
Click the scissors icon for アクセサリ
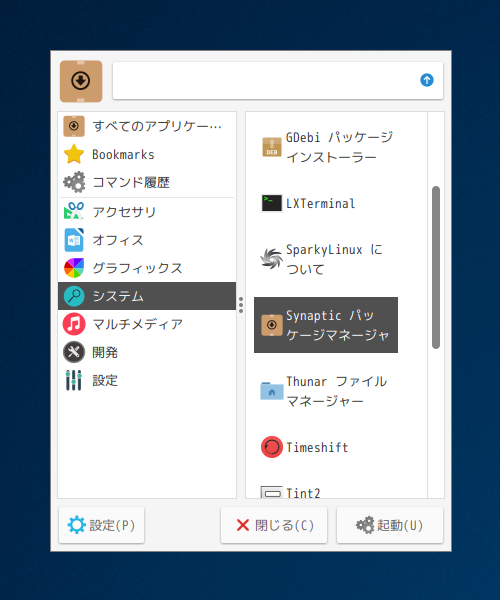[x=74, y=211]
